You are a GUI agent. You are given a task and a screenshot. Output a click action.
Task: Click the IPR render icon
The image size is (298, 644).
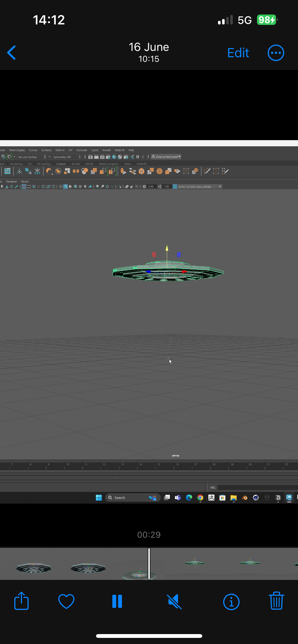click(102, 157)
